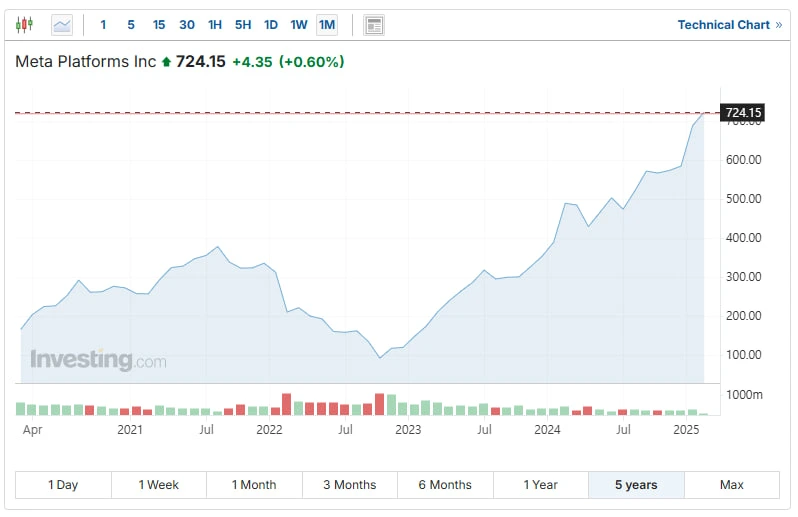The height and width of the screenshot is (517, 798).
Task: Switch to the 6 Months range
Action: (445, 485)
